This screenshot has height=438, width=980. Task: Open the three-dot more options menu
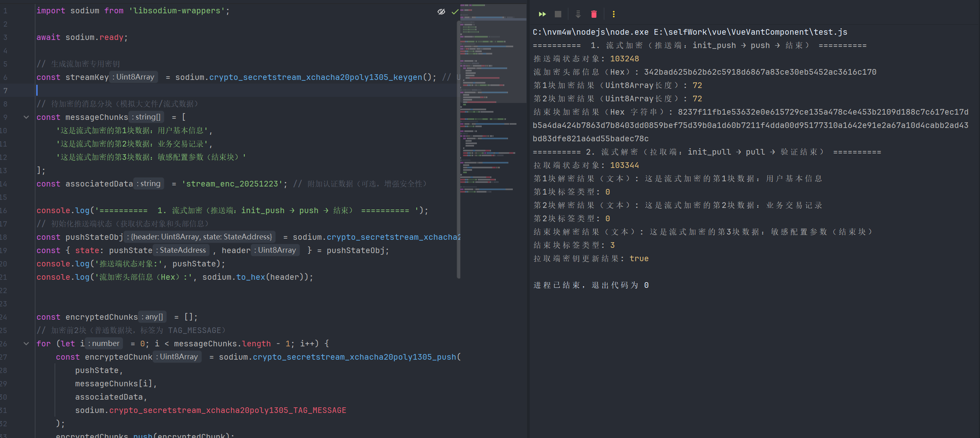pyautogui.click(x=613, y=14)
